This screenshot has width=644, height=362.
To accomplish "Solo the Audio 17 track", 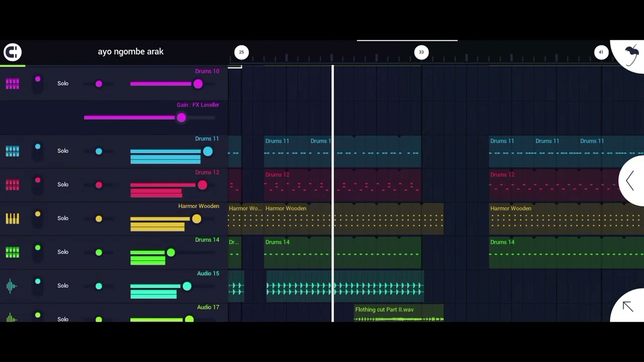I will 63,319.
